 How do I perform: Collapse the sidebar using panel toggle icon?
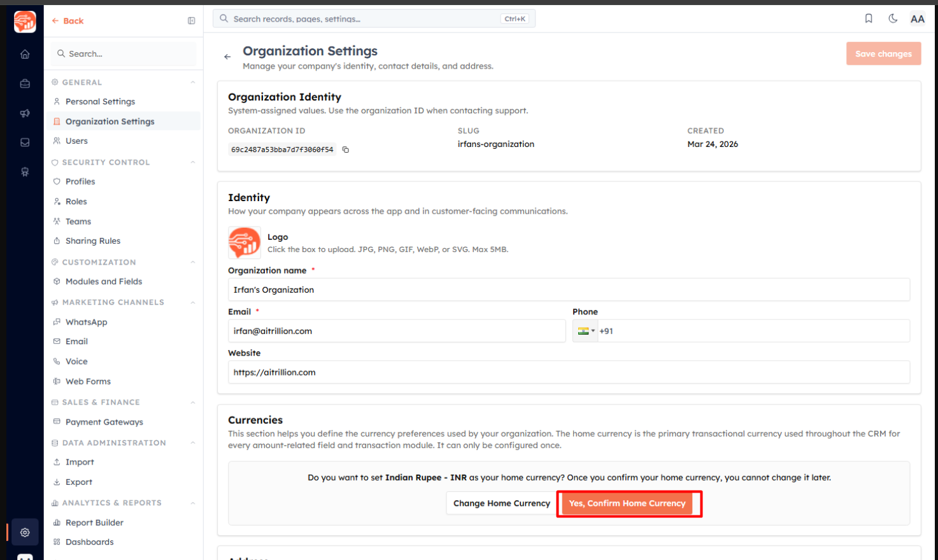[x=191, y=21]
